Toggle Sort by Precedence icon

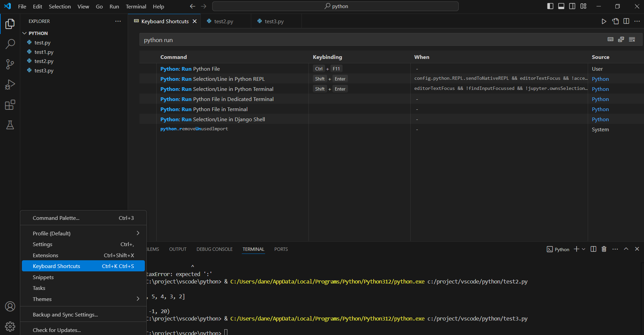pos(621,39)
